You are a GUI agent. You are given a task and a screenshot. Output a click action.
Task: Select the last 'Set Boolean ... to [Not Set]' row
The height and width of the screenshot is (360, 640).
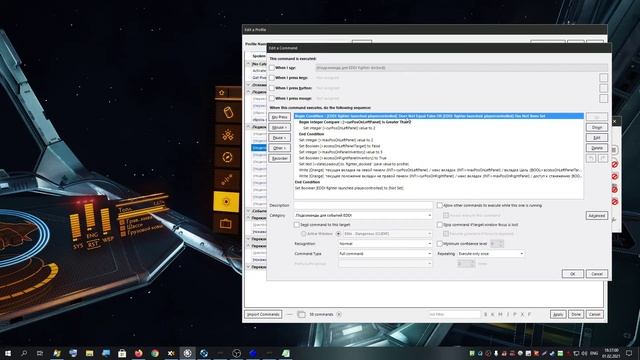click(x=439, y=188)
